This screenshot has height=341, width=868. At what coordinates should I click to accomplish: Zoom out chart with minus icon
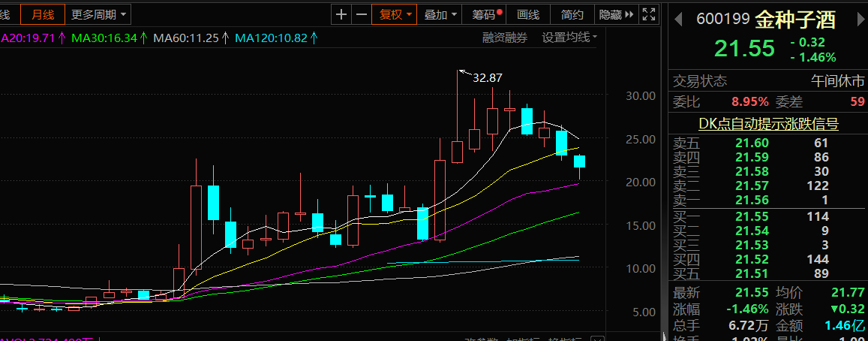(x=362, y=14)
